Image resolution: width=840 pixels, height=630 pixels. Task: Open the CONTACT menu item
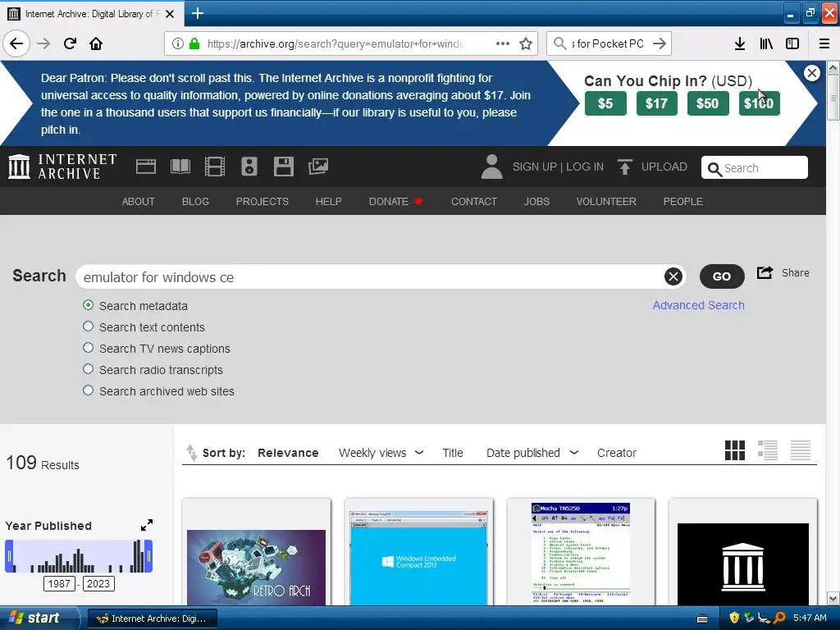(473, 202)
